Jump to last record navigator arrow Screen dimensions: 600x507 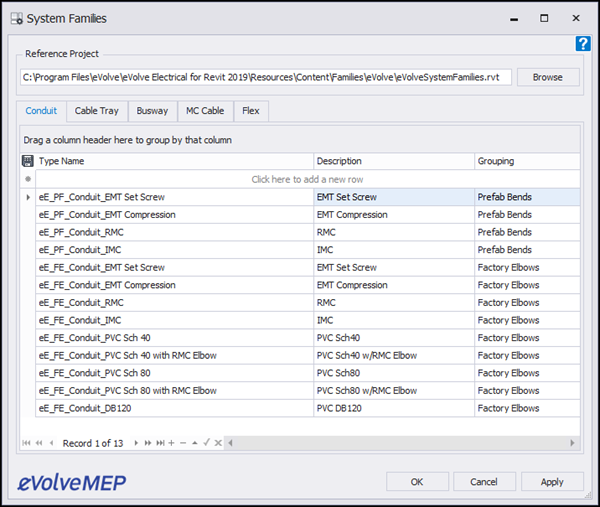(x=160, y=443)
